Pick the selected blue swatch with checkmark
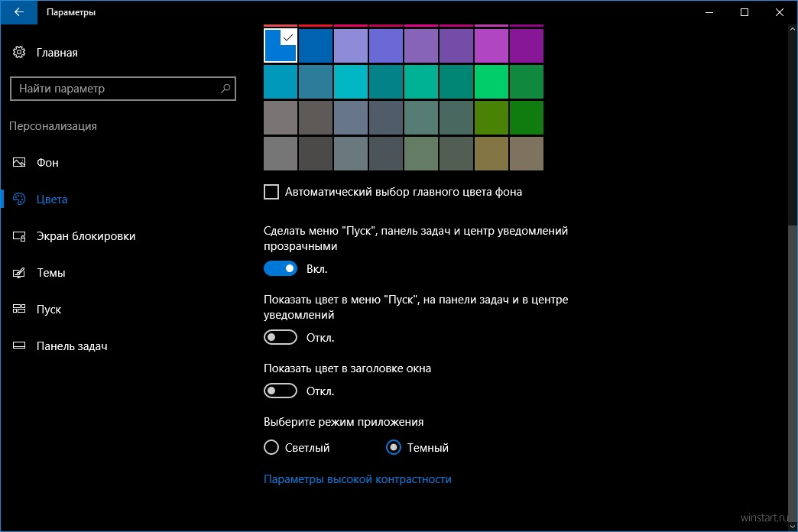The image size is (798, 532). click(x=281, y=45)
